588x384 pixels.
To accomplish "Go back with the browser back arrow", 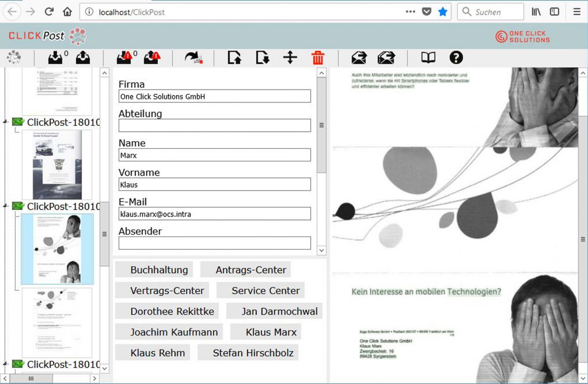I will pos(13,12).
